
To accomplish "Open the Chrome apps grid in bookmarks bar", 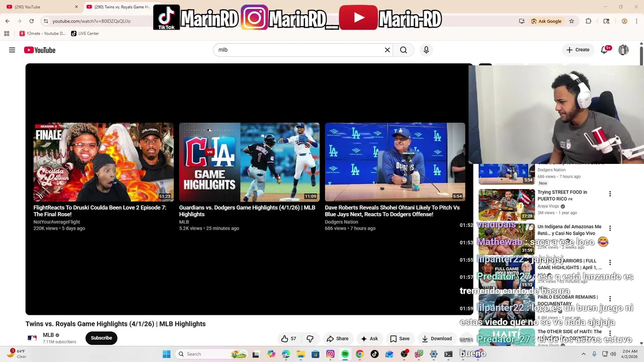I will click(7, 34).
